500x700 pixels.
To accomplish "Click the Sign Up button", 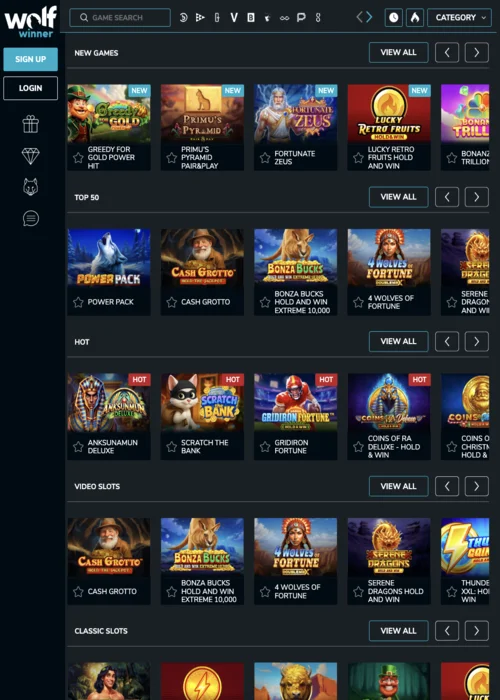I will coord(30,59).
